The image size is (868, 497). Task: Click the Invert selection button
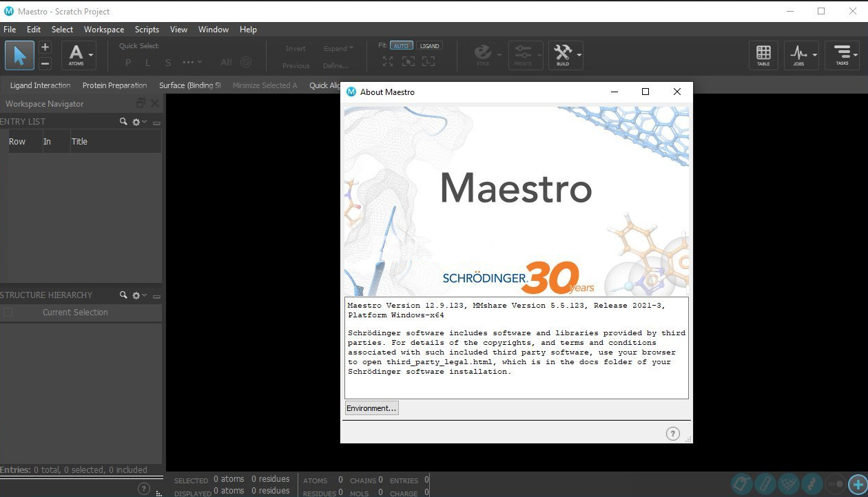pos(296,49)
